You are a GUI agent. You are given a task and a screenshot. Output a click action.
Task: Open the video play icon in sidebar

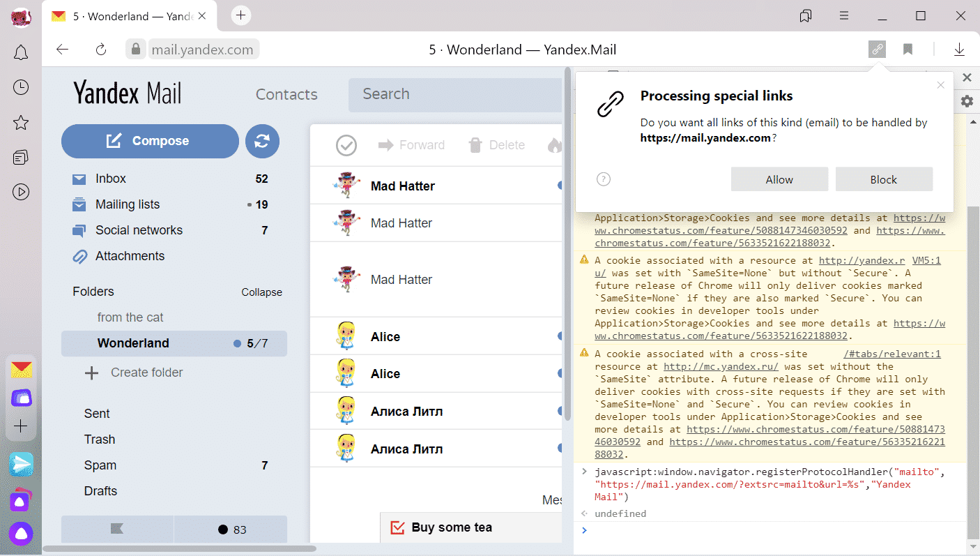coord(21,192)
